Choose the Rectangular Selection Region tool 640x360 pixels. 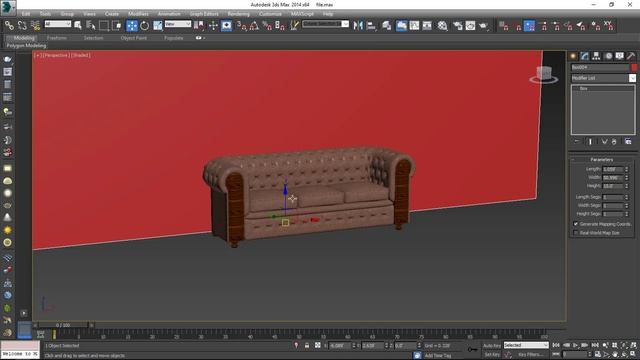point(104,26)
